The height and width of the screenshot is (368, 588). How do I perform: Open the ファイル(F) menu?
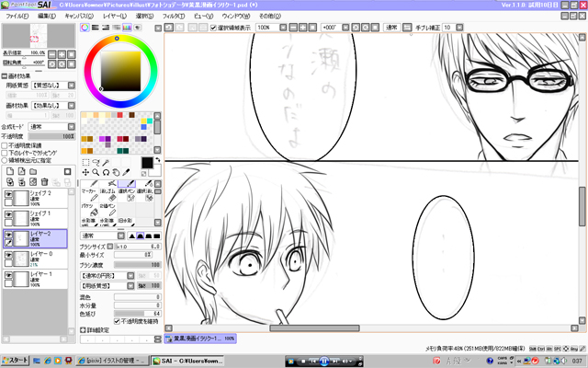(17, 17)
